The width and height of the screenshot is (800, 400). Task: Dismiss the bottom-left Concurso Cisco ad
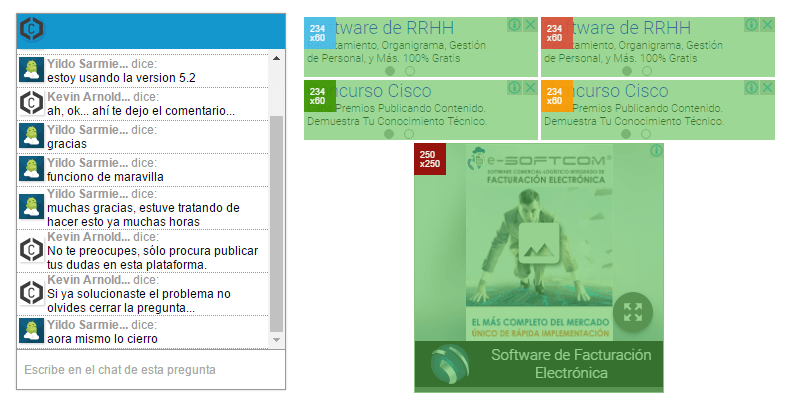click(529, 88)
